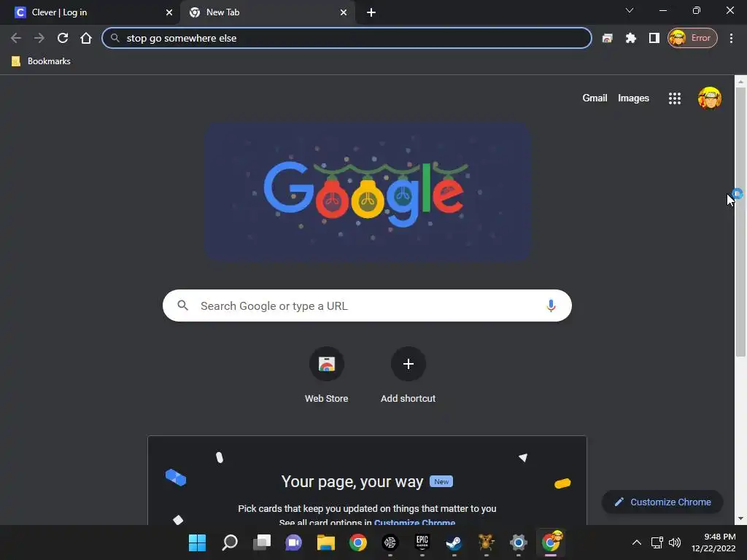Close the Clever Log in tab
The width and height of the screenshot is (747, 560).
(x=169, y=12)
